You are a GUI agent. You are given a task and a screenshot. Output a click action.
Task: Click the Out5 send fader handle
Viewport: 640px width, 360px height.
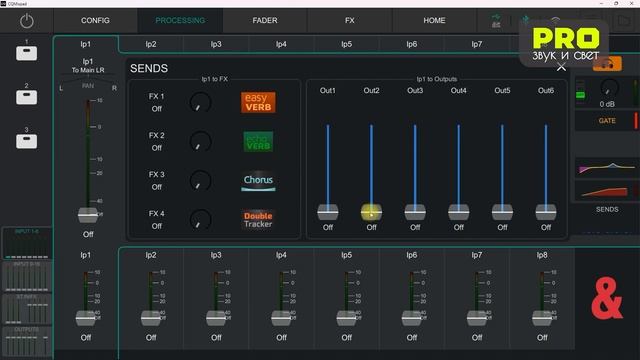[502, 212]
